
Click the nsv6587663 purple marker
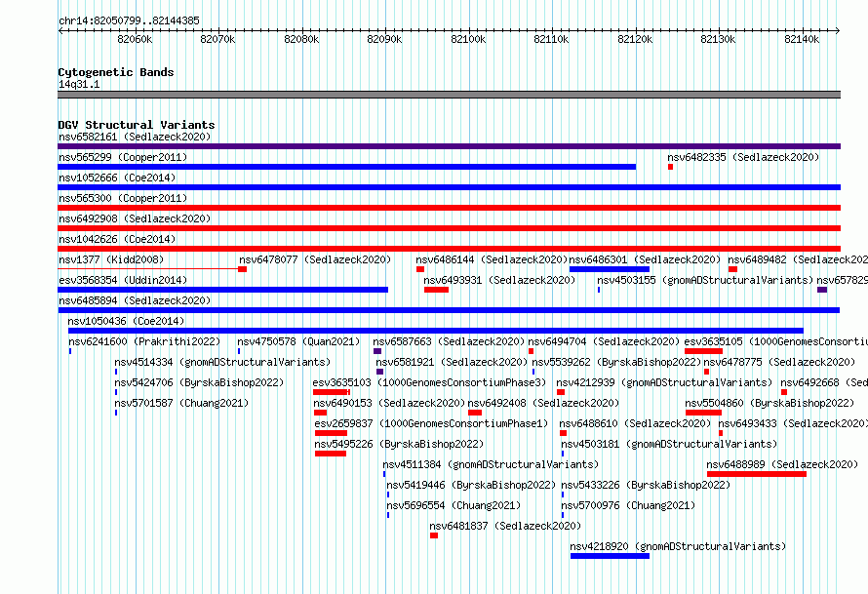pyautogui.click(x=377, y=351)
